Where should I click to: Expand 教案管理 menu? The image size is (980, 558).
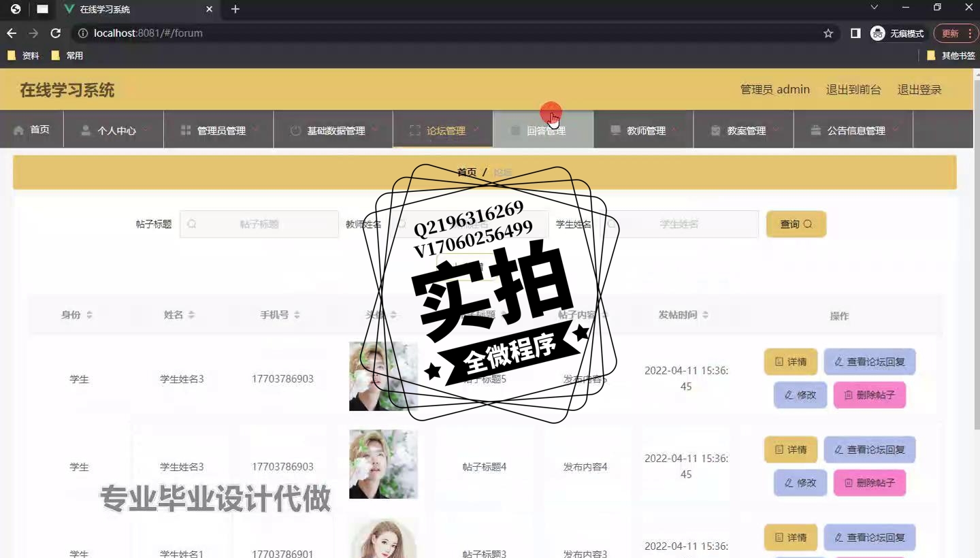pos(743,129)
